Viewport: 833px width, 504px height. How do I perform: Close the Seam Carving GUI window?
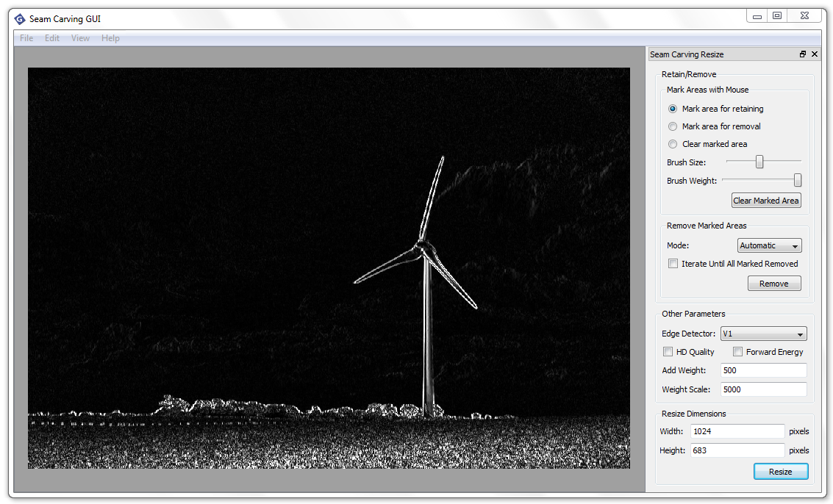click(x=804, y=16)
